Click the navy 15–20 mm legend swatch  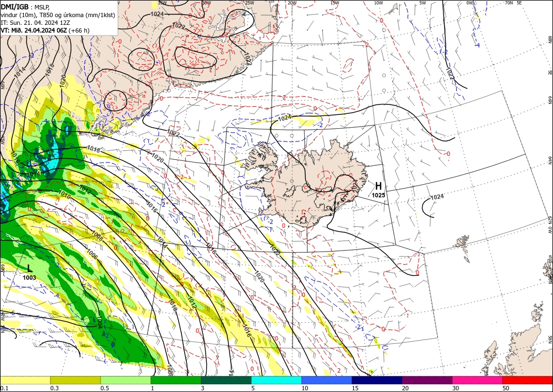click(x=377, y=380)
